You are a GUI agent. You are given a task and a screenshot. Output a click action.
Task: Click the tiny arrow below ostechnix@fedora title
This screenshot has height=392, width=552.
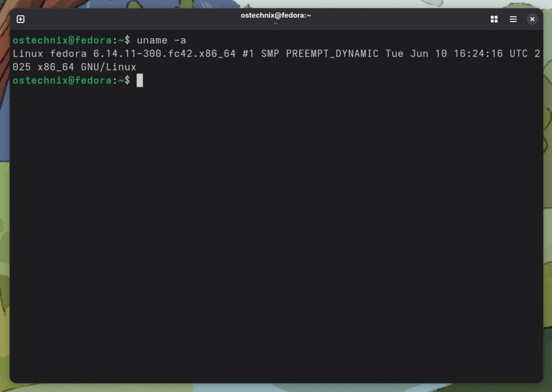pos(276,24)
